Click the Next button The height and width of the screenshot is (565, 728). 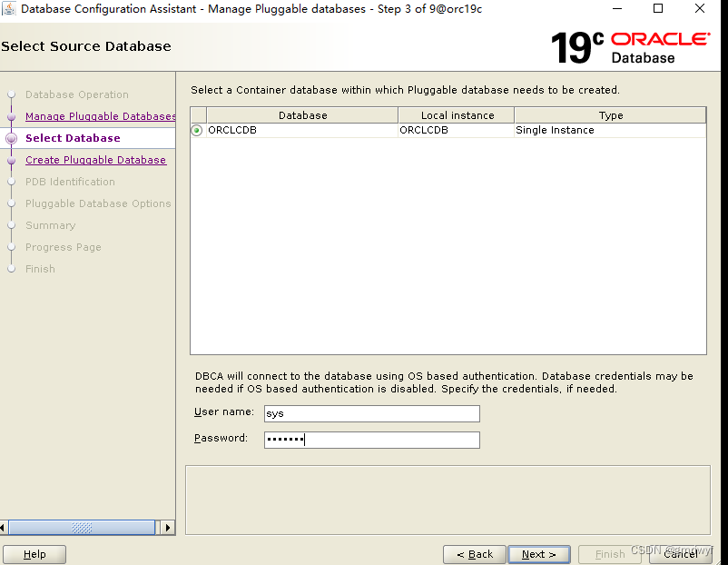pyautogui.click(x=539, y=554)
